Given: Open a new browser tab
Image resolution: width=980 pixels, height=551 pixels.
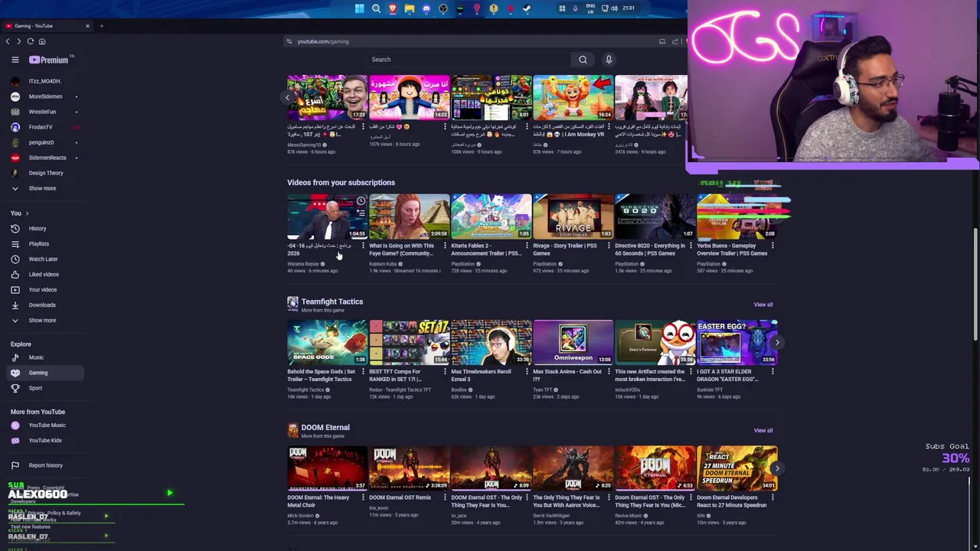Looking at the screenshot, I should coord(101,26).
